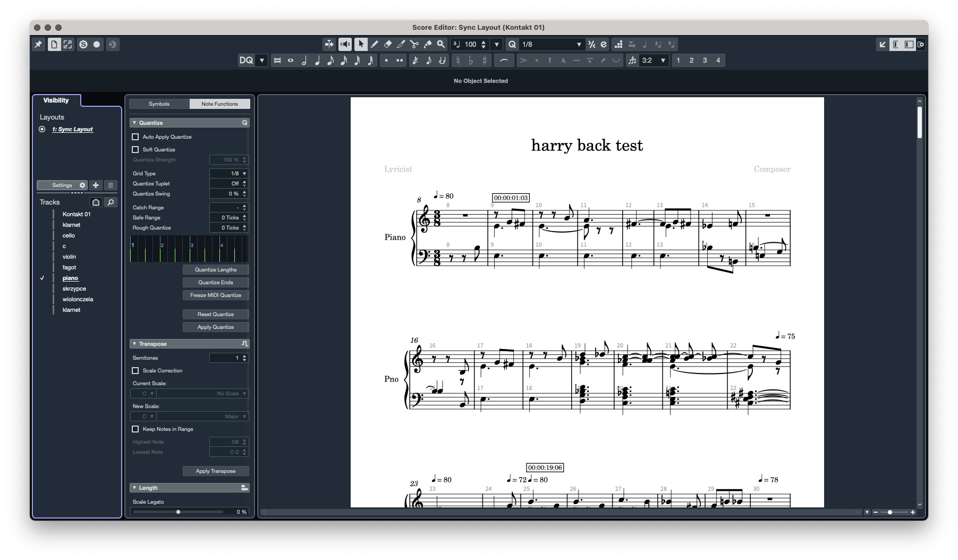
Task: Select the Glue tool
Action: [427, 44]
